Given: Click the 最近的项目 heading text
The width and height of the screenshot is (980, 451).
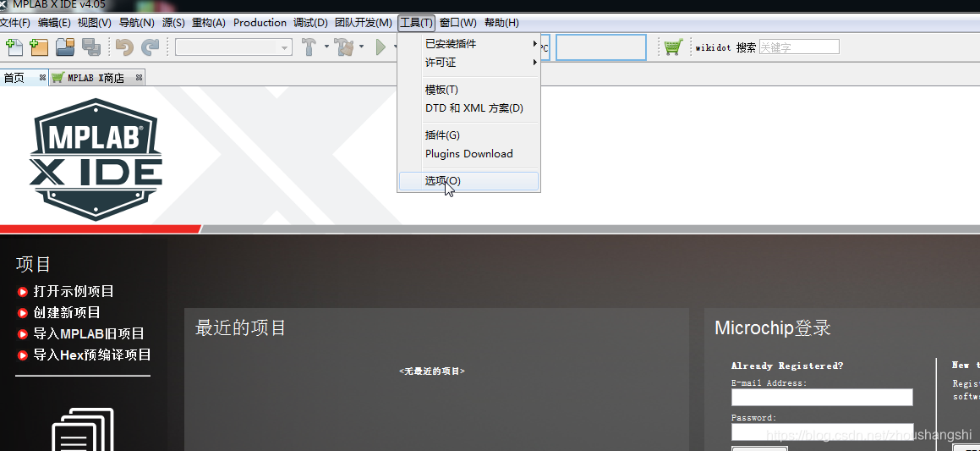Looking at the screenshot, I should tap(241, 327).
